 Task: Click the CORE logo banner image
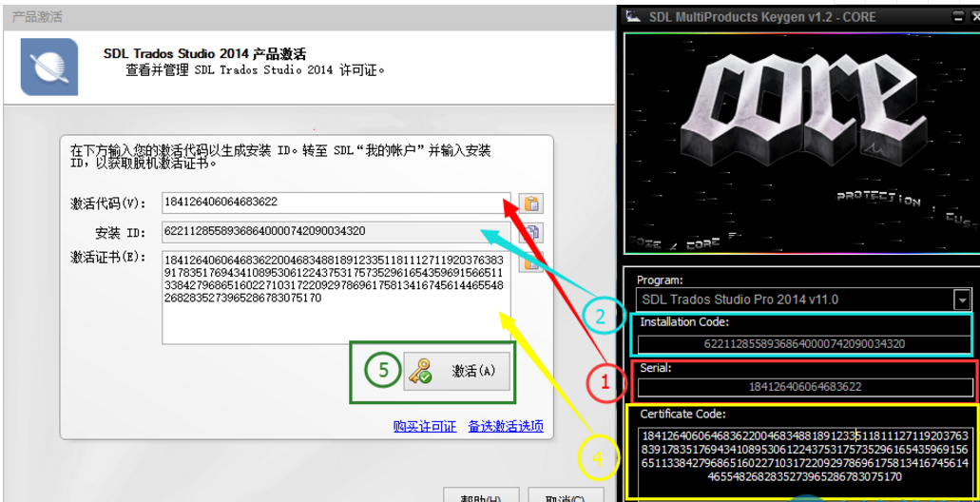[802, 144]
